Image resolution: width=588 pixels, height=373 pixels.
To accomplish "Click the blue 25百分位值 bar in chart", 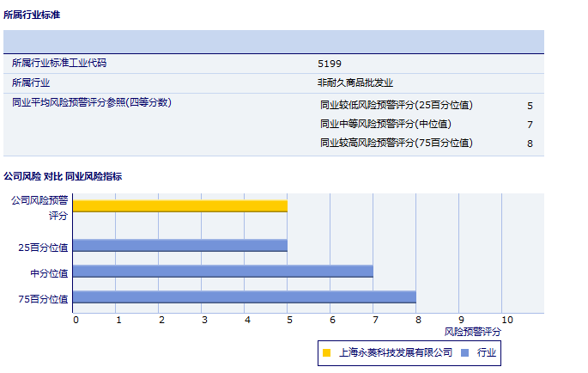I will 179,246.
